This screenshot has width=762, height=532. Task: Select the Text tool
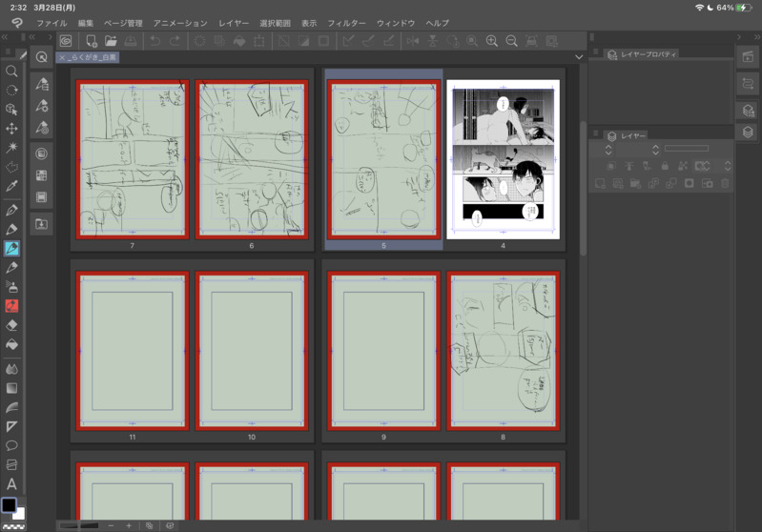pyautogui.click(x=11, y=484)
